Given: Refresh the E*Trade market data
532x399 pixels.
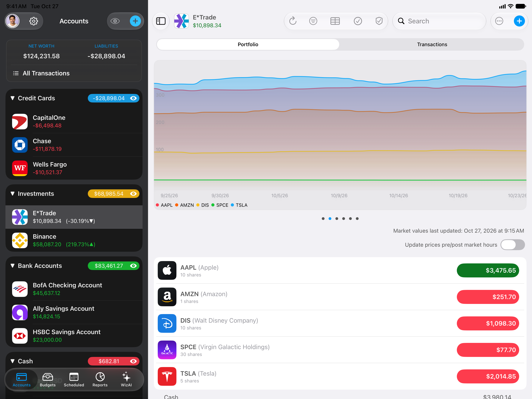Looking at the screenshot, I should [293, 21].
